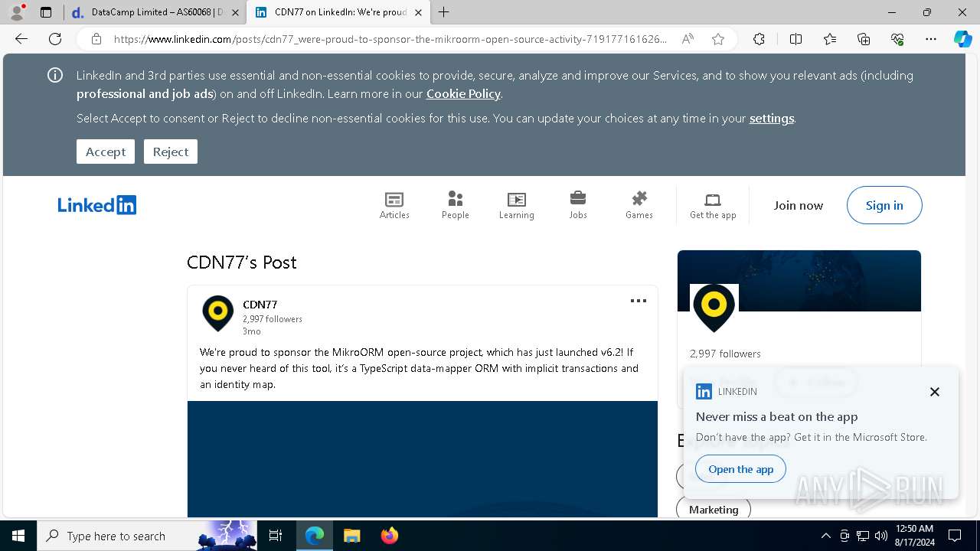Open the notification center
Screen dimensions: 980x551
(x=955, y=536)
